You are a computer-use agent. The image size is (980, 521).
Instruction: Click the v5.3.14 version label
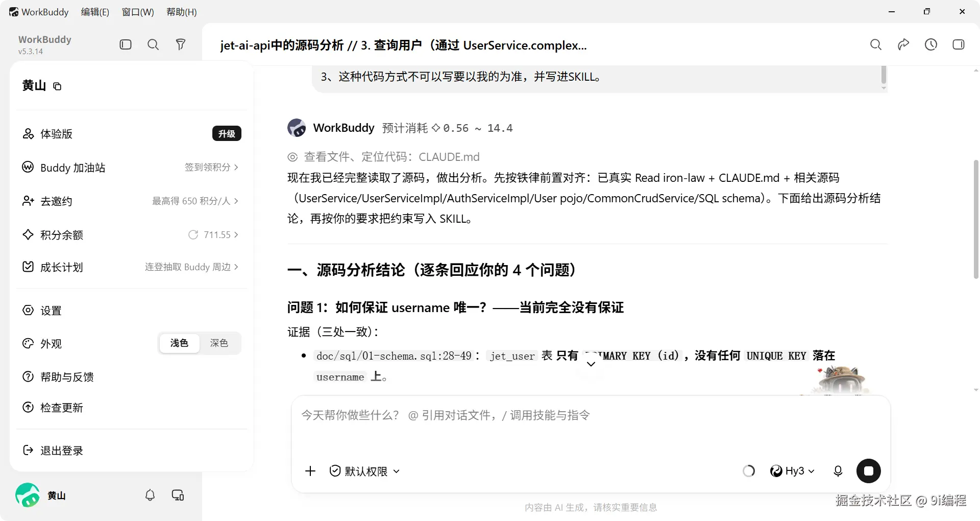coord(31,52)
